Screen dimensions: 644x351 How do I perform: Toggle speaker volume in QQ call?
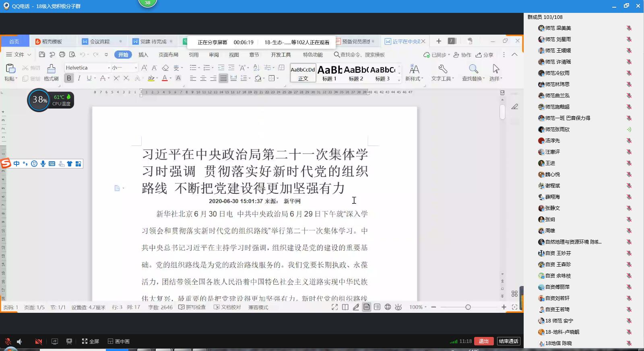click(19, 341)
